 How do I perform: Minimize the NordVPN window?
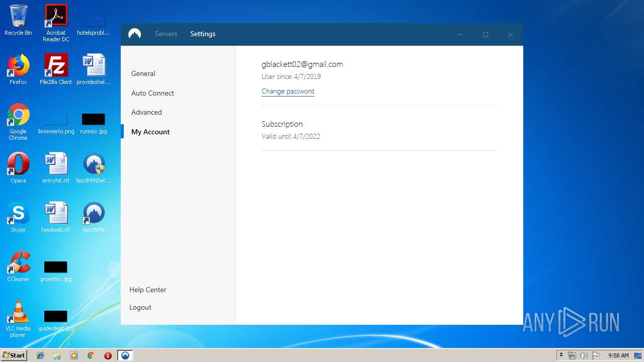pos(460,34)
